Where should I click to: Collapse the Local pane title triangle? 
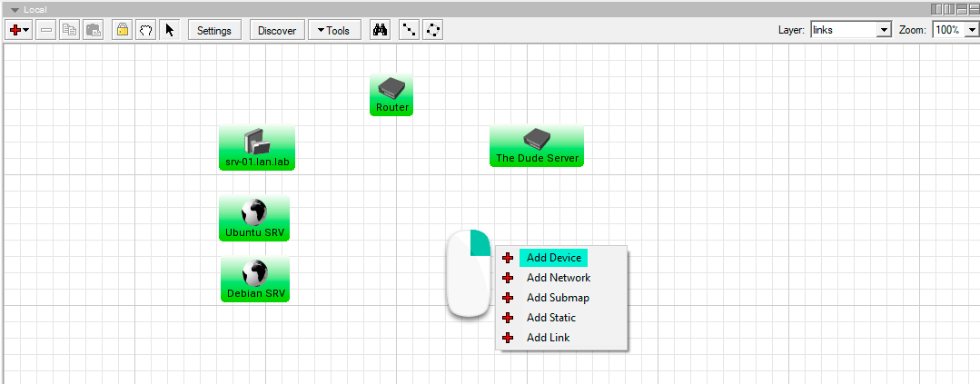[x=15, y=10]
